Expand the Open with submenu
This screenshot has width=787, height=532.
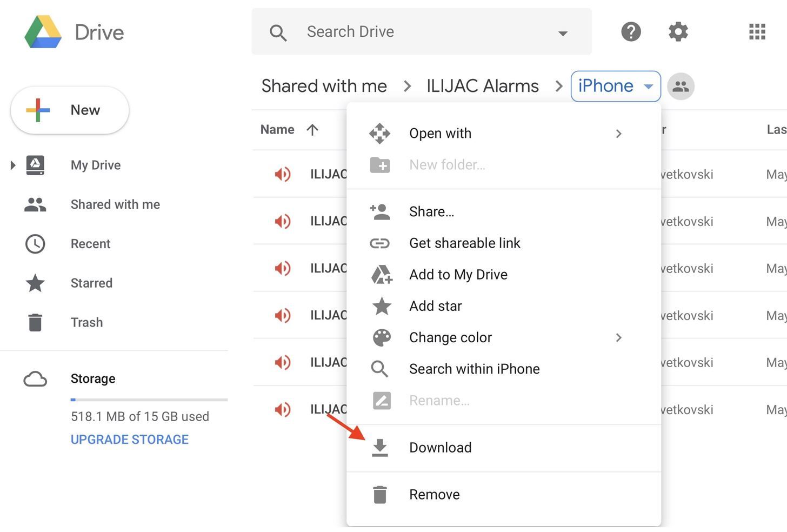click(x=619, y=134)
